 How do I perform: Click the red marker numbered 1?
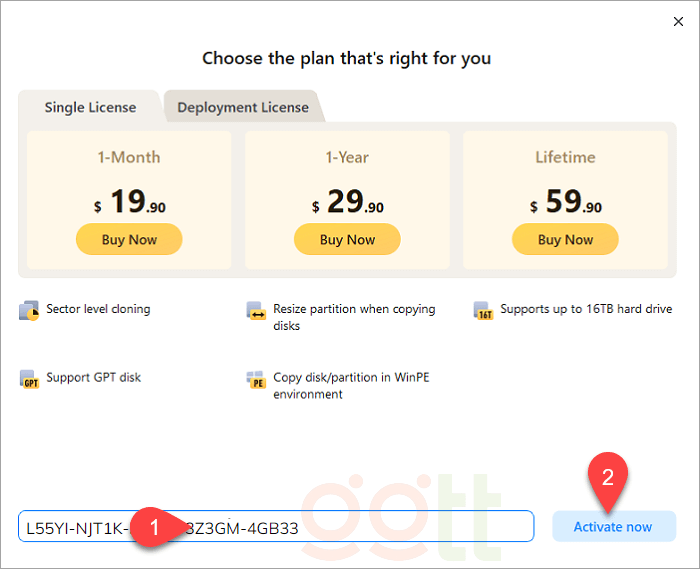(x=153, y=524)
